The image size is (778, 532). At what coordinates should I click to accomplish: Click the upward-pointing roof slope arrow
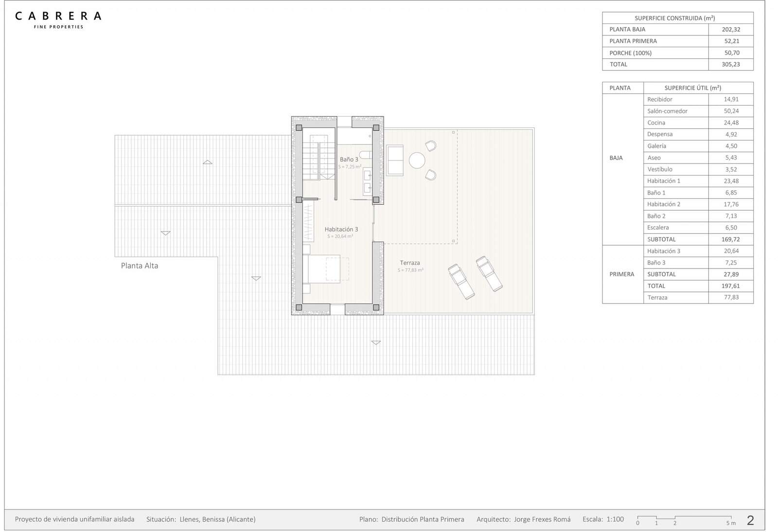pos(208,162)
